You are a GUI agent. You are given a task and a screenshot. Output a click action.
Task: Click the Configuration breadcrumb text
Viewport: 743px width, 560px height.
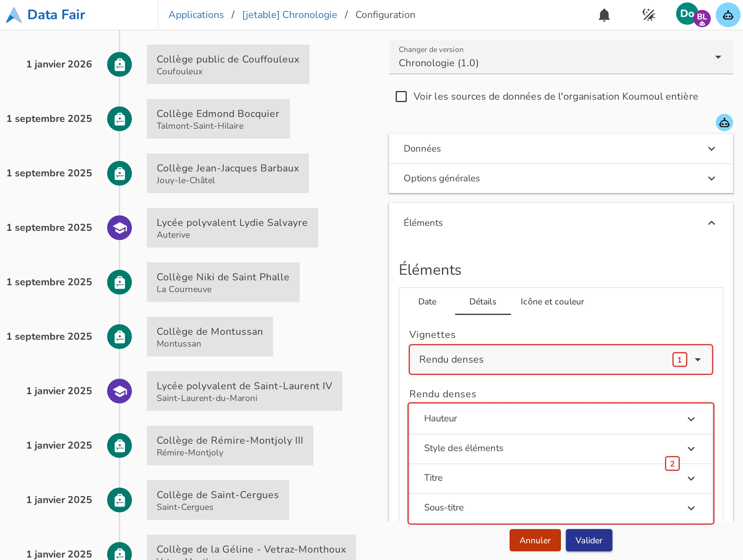tap(385, 15)
